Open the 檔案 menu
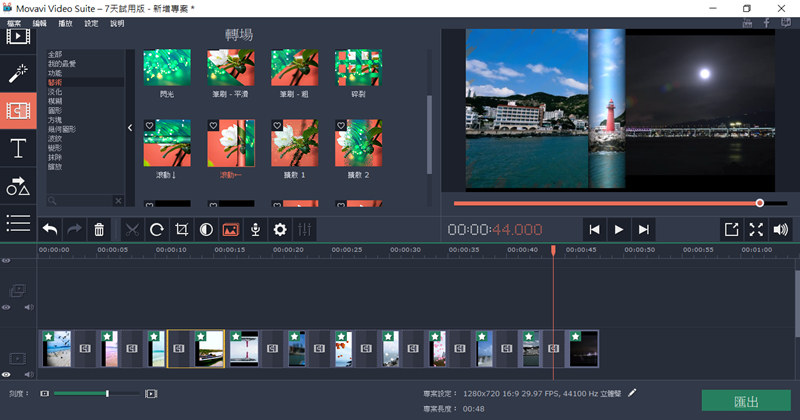This screenshot has width=800, height=420. pos(14,22)
